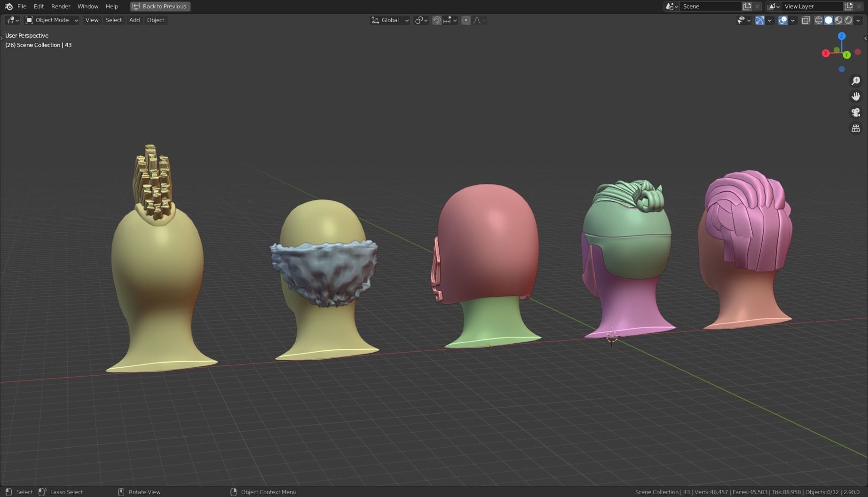This screenshot has height=497, width=868.
Task: Remove the current View Layer
Action: [x=859, y=7]
